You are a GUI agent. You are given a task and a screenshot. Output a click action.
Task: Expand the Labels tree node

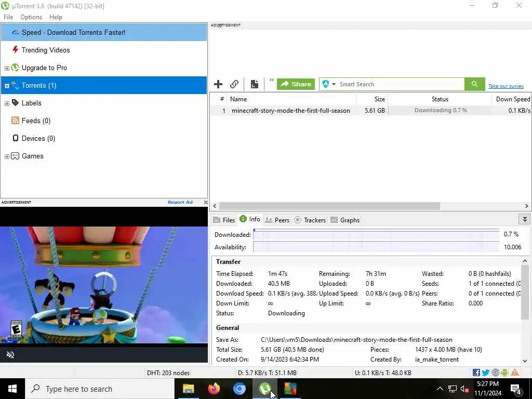click(7, 103)
